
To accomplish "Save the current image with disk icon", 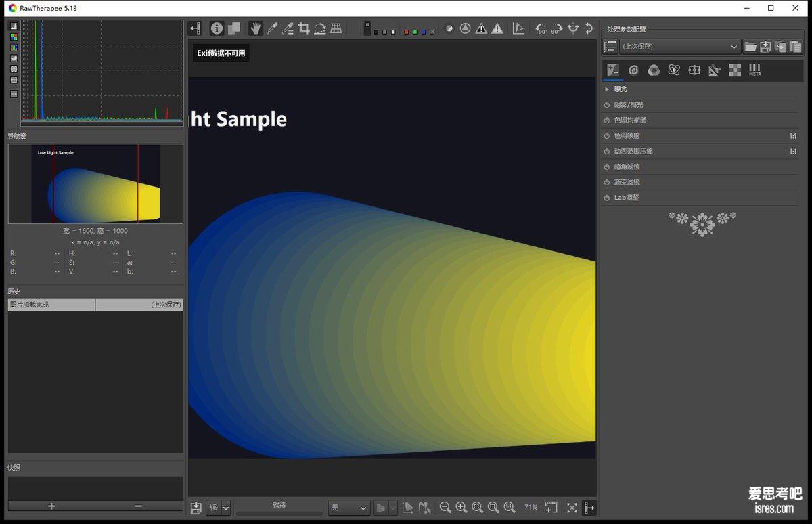I will coord(196,507).
